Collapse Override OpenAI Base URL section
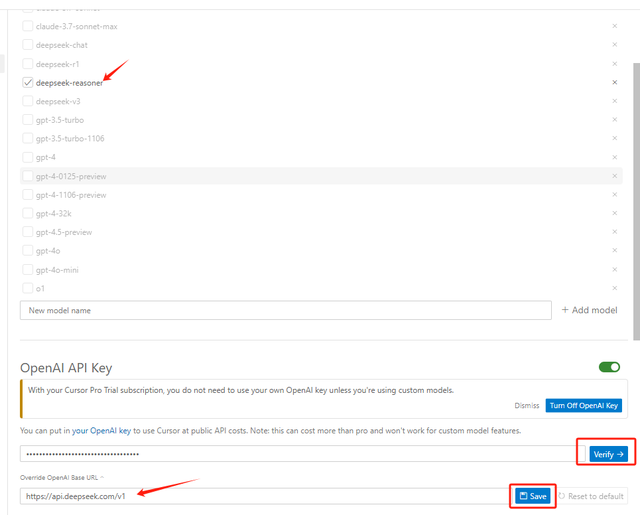 click(62, 477)
